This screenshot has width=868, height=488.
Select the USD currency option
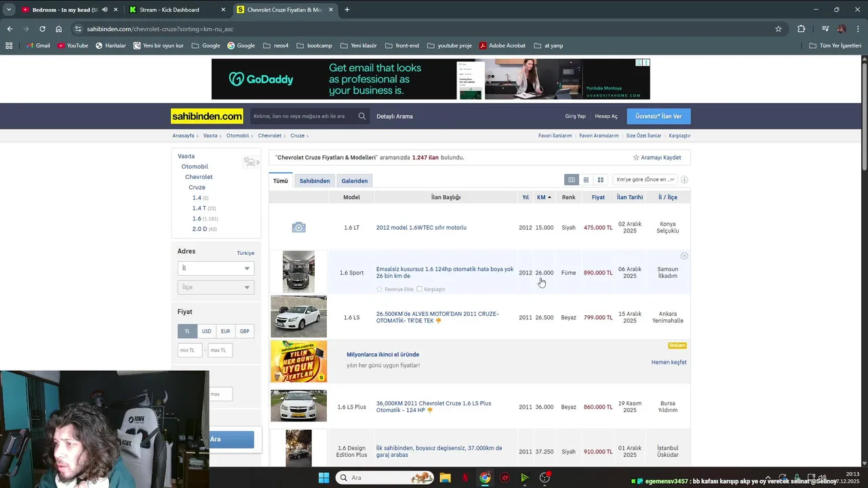pos(206,331)
